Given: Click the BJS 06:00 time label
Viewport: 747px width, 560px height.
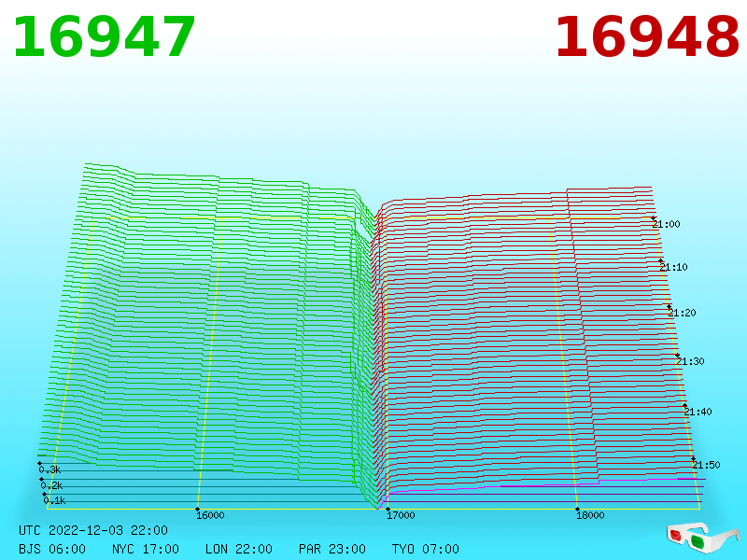Looking at the screenshot, I should [52, 549].
